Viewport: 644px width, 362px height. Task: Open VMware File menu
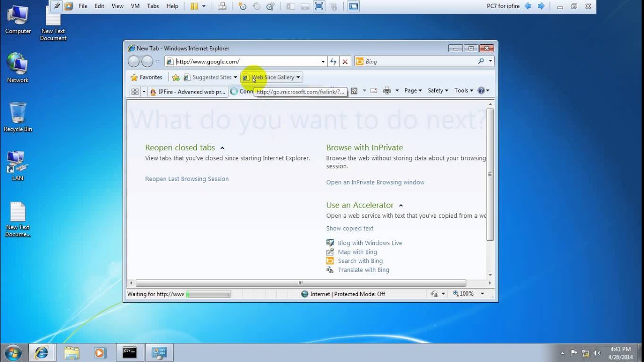pos(83,6)
